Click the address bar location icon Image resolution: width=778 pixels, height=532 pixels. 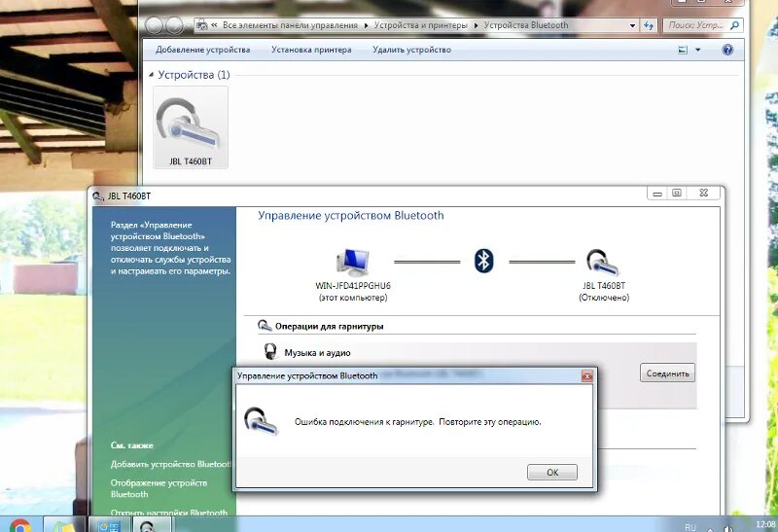[201, 25]
